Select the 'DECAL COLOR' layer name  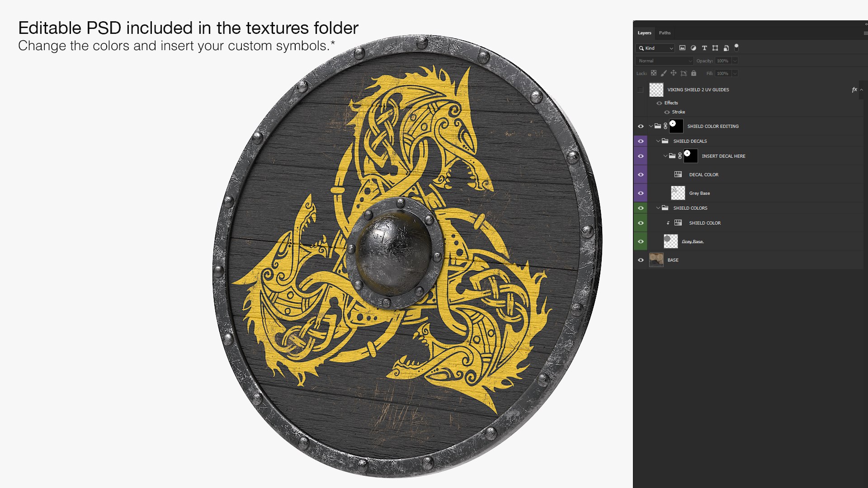pos(704,174)
